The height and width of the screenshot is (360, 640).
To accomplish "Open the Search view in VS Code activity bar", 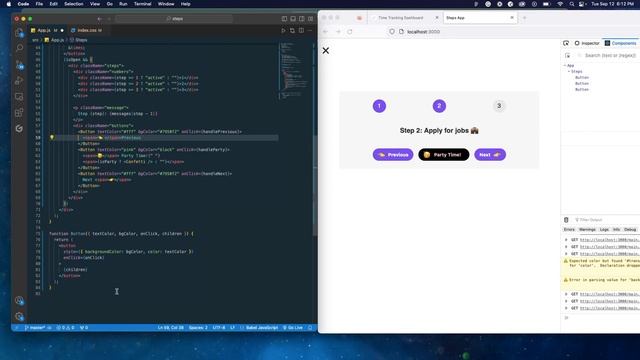I will click(19, 48).
